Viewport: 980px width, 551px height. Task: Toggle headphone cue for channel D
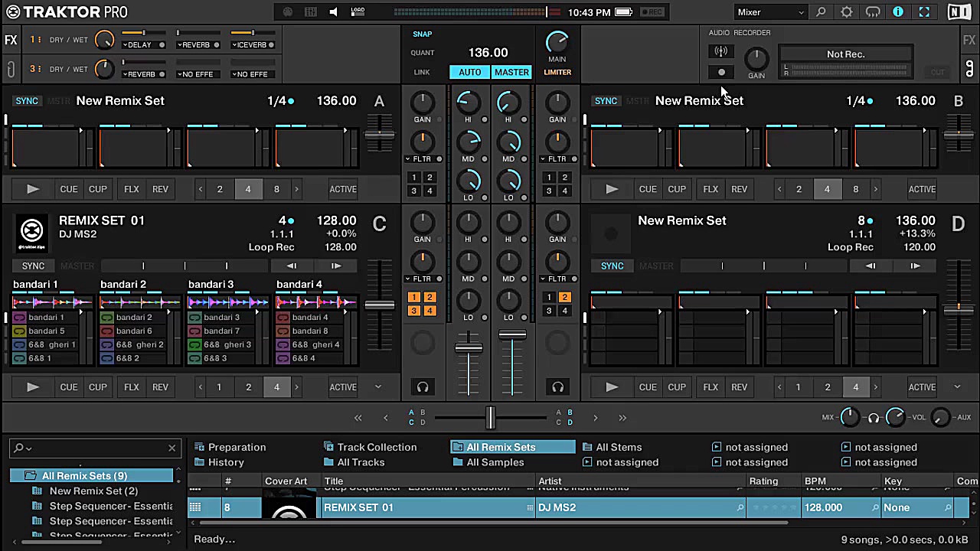coord(557,387)
